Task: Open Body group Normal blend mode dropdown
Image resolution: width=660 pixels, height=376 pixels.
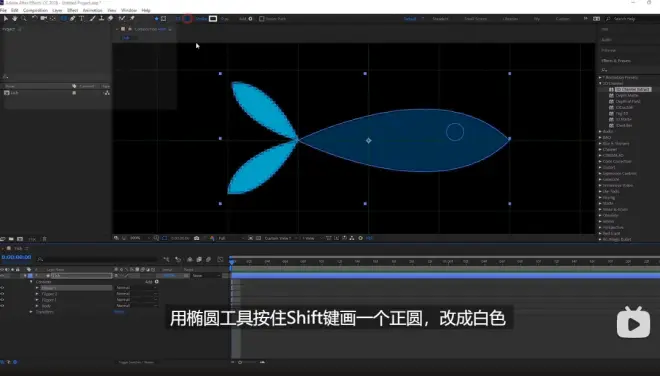Action: [136, 306]
